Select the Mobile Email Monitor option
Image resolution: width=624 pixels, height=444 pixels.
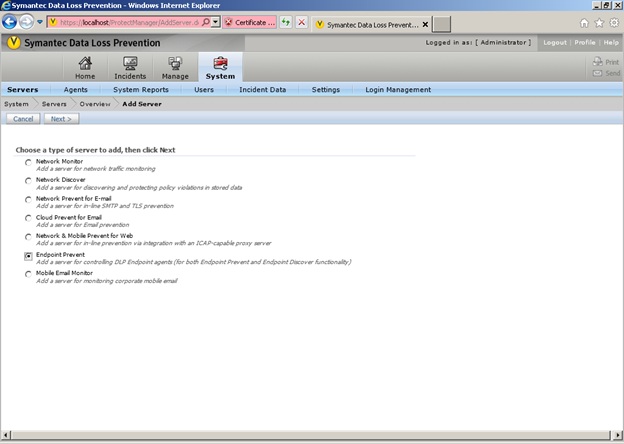point(28,274)
